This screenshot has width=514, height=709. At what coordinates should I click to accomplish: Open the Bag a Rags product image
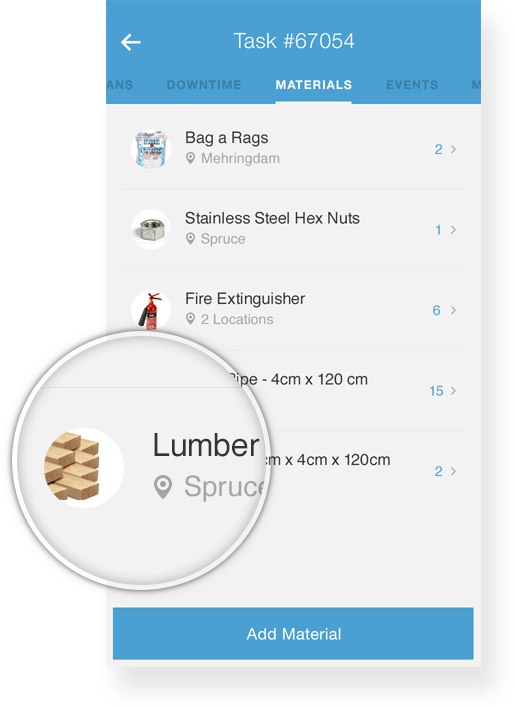click(151, 149)
